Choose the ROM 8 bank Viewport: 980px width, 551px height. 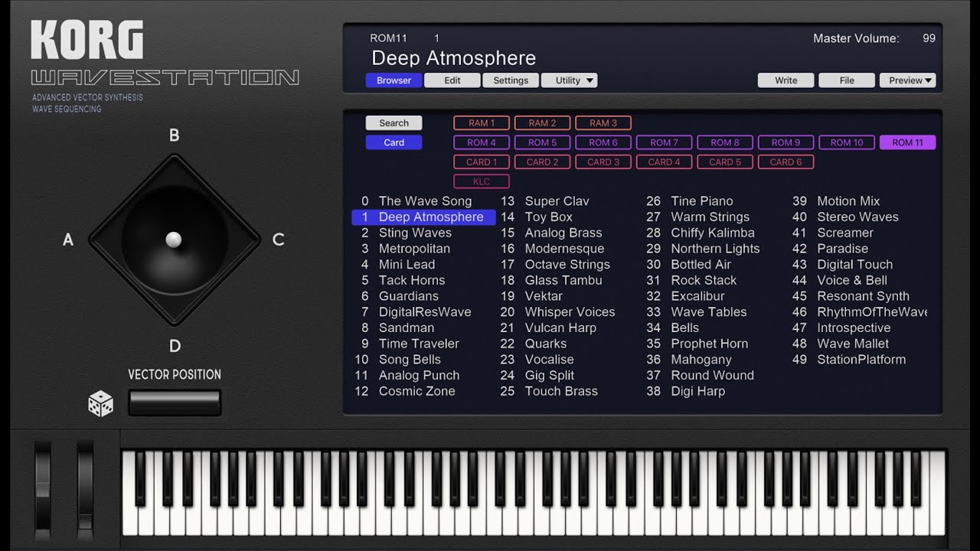click(725, 142)
